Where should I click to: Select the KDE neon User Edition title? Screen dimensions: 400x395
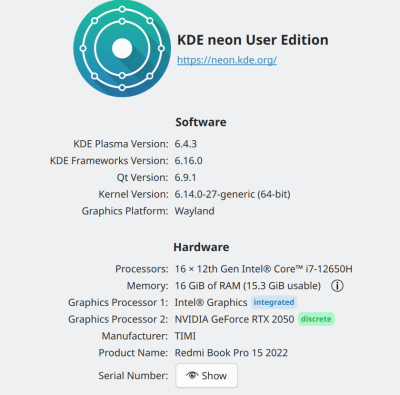pyautogui.click(x=253, y=40)
